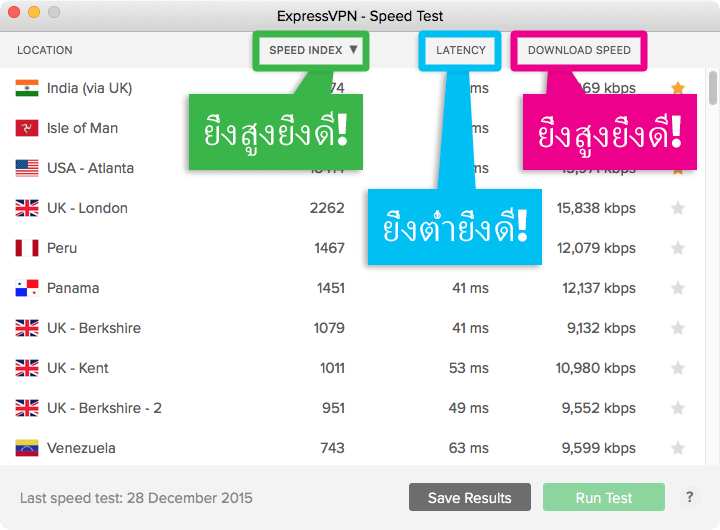The image size is (720, 530).
Task: Click speed index value 1011
Action: 332,368
